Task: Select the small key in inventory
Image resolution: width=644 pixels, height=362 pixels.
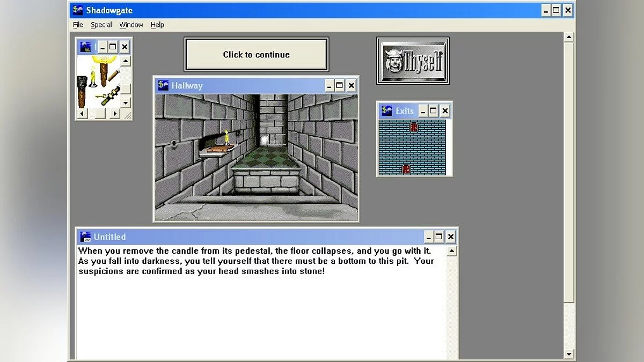Action: 101,97
